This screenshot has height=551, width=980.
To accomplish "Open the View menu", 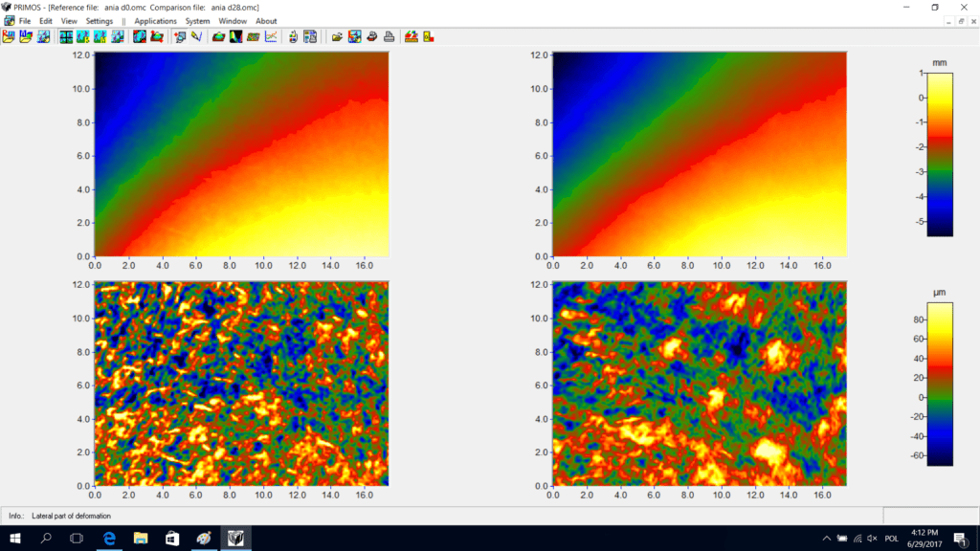I will click(69, 21).
